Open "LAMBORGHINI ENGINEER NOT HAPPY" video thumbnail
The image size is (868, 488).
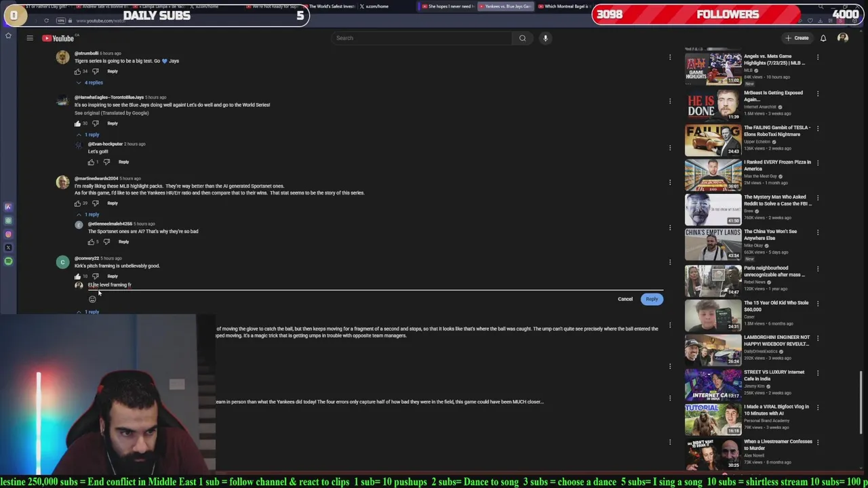point(713,350)
